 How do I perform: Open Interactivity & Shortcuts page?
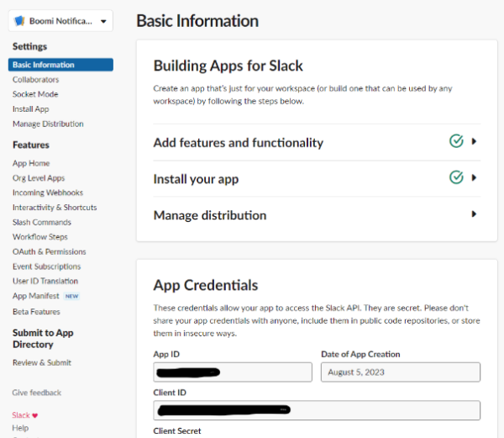click(55, 208)
